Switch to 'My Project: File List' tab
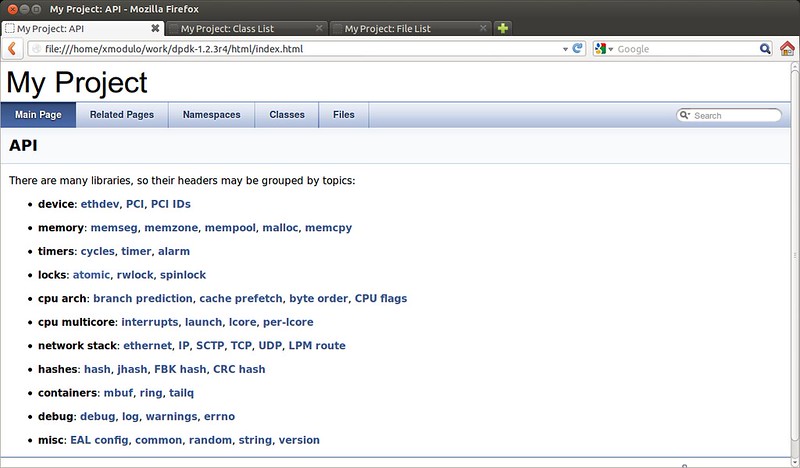800x468 pixels. tap(409, 29)
